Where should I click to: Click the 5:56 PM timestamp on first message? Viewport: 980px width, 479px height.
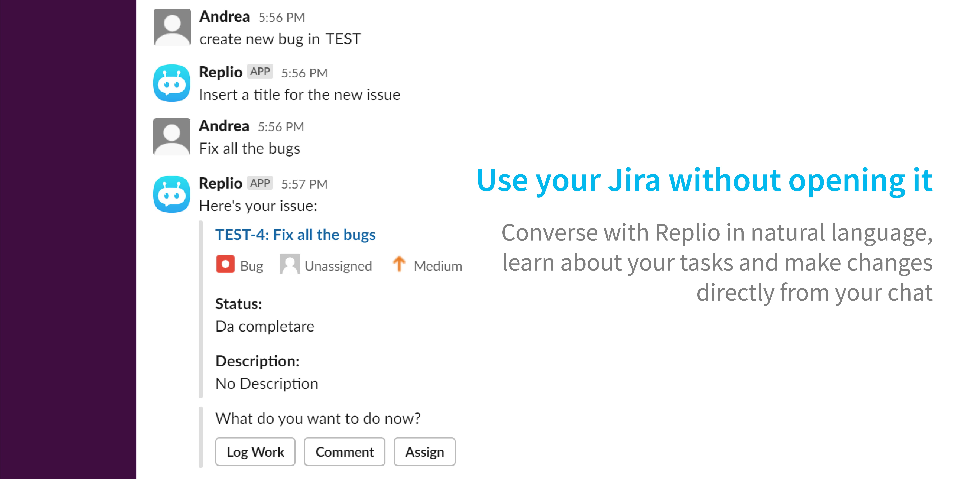coord(282,17)
